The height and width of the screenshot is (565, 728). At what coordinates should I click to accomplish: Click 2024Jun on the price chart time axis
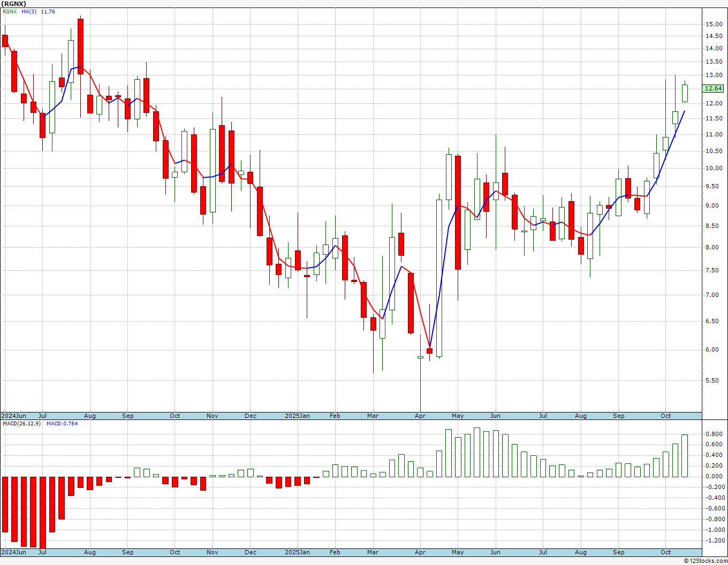point(14,416)
